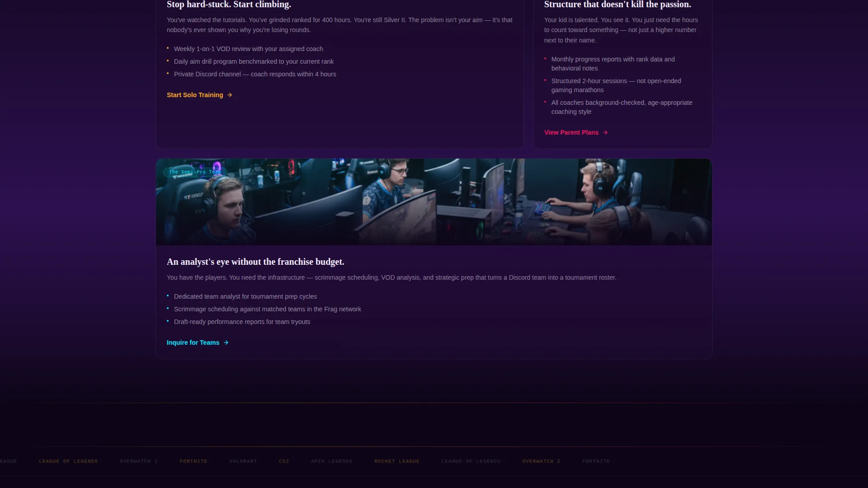Click the Start Solo Training link
Image resolution: width=868 pixels, height=488 pixels.
(199, 95)
